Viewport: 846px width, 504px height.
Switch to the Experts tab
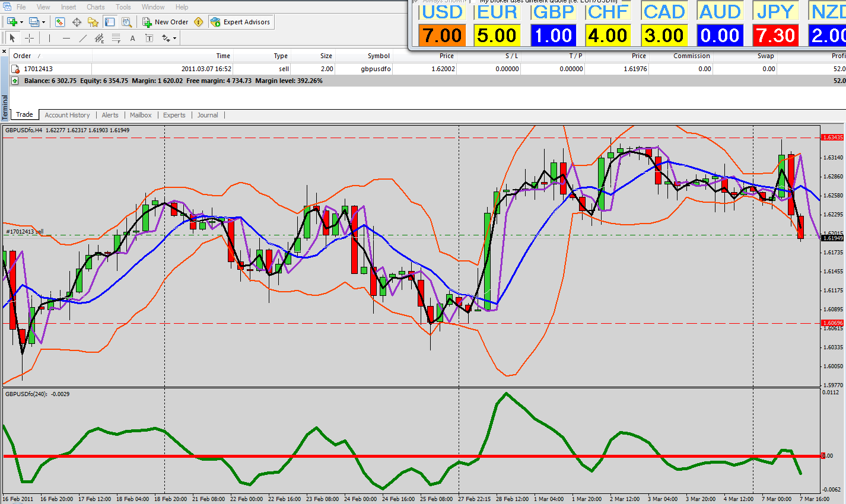(x=174, y=115)
